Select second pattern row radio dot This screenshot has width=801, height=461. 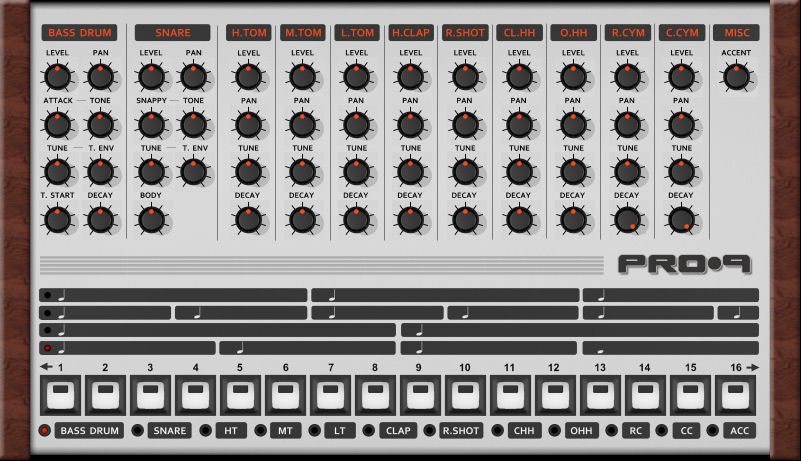click(48, 313)
